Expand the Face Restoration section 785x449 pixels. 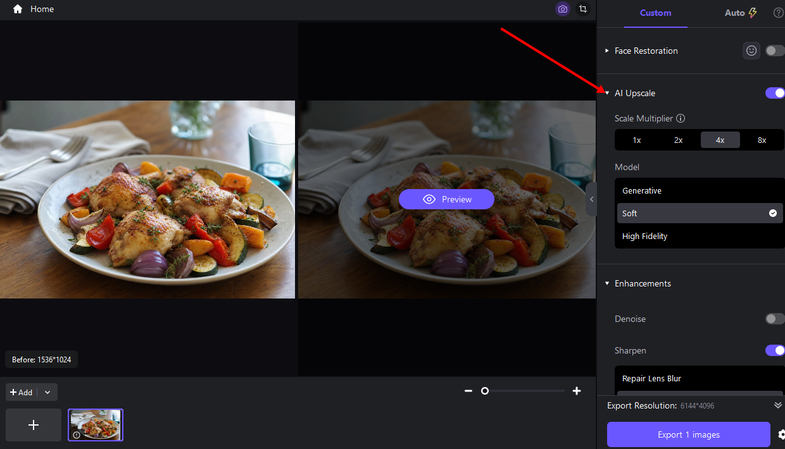(607, 51)
